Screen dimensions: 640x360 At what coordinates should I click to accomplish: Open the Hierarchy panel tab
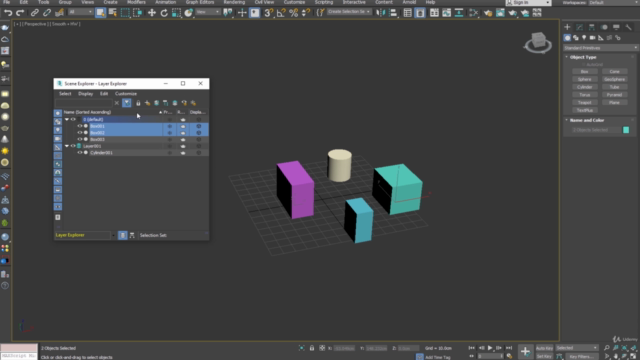pyautogui.click(x=592, y=27)
